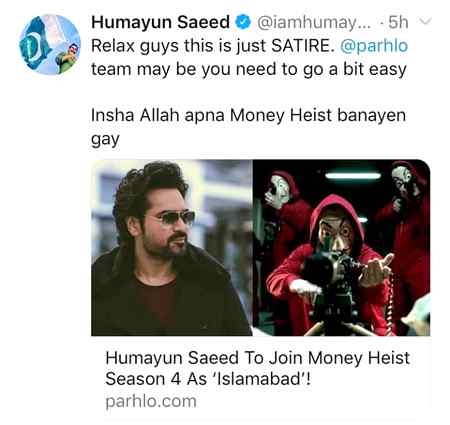
Task: Click the masked figure in the left background
Action: 287,213
